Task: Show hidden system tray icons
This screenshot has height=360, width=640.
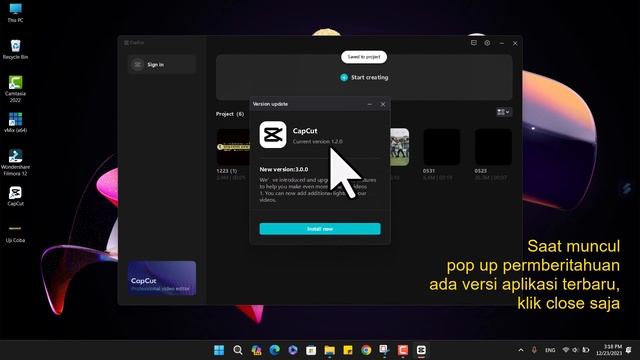Action: (521, 350)
